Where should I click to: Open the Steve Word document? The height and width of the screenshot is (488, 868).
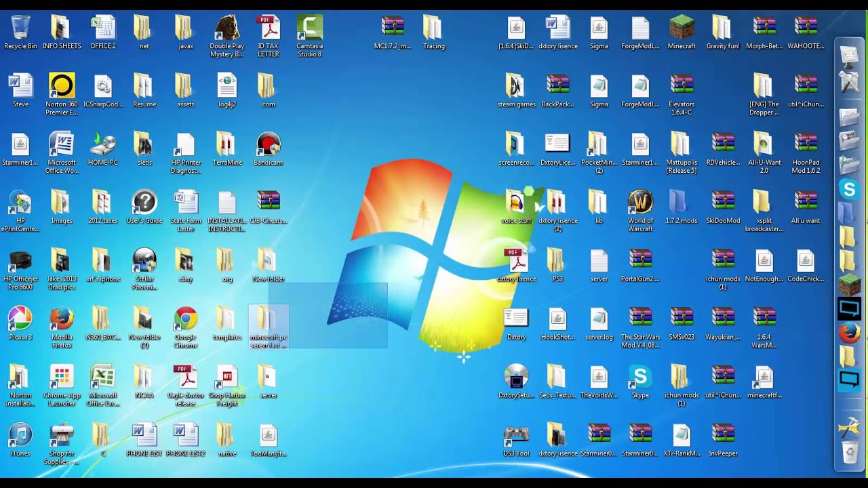click(20, 91)
